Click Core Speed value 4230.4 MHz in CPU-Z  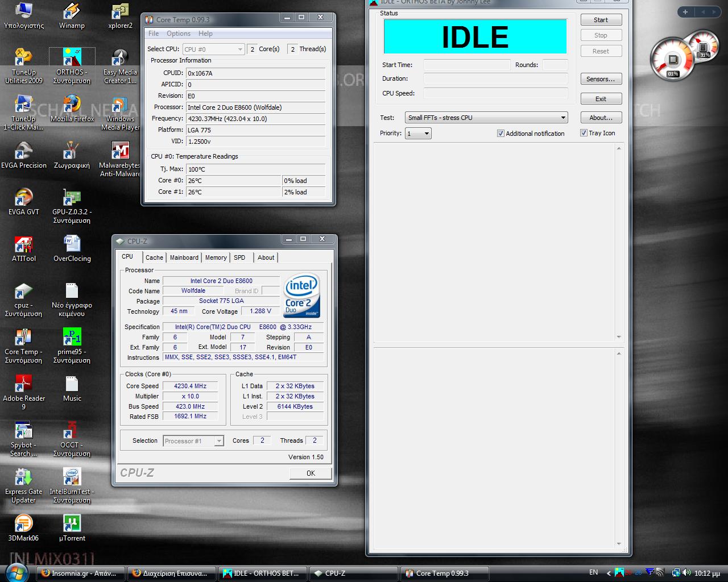tap(190, 386)
